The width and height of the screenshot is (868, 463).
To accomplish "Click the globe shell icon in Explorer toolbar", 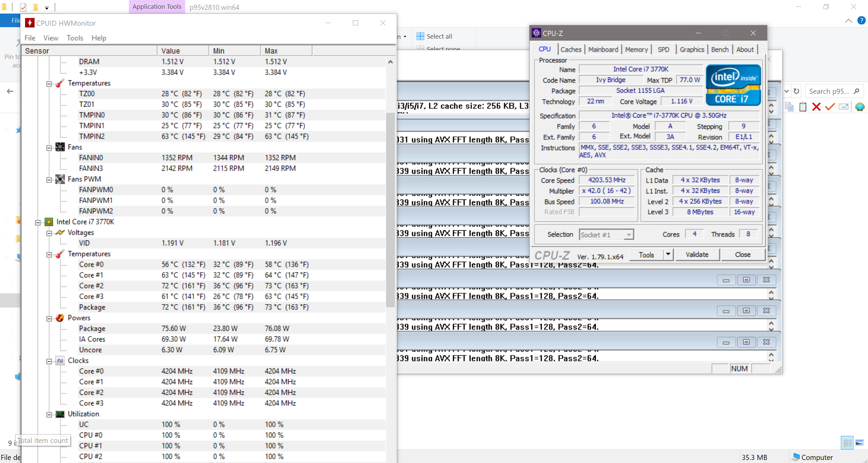I will (x=860, y=107).
